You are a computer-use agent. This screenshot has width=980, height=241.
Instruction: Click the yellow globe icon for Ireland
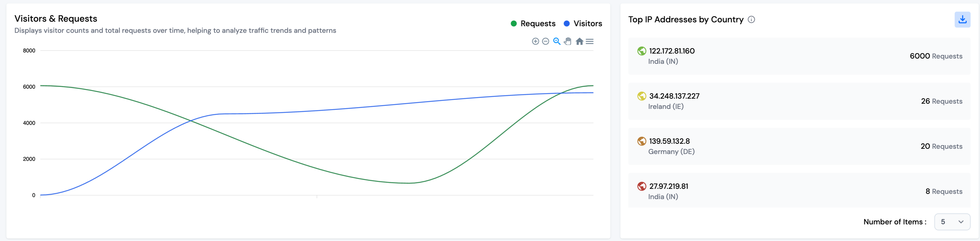(642, 96)
